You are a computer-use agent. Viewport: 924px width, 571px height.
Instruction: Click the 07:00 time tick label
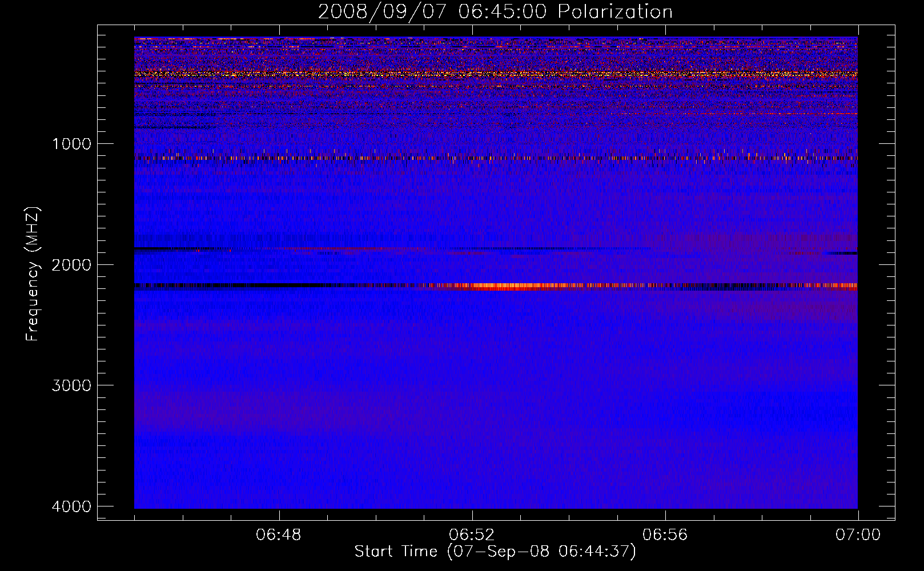click(x=858, y=535)
